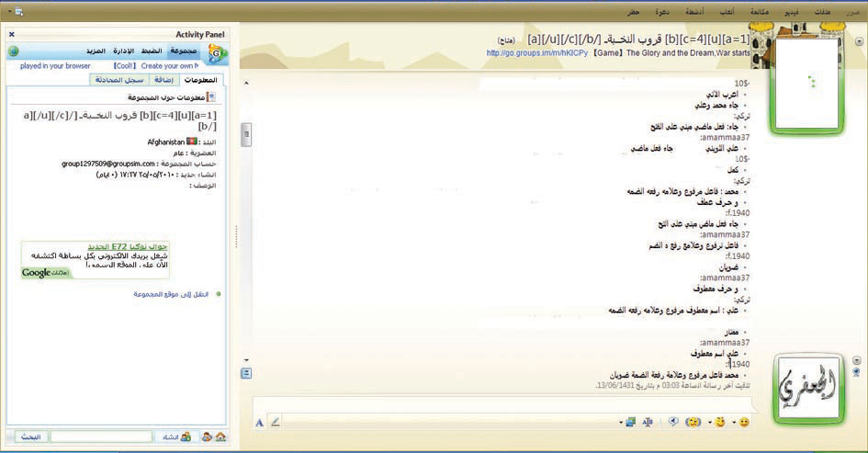
Task: Click the home icon in Activity Panel footer
Action: (220, 436)
